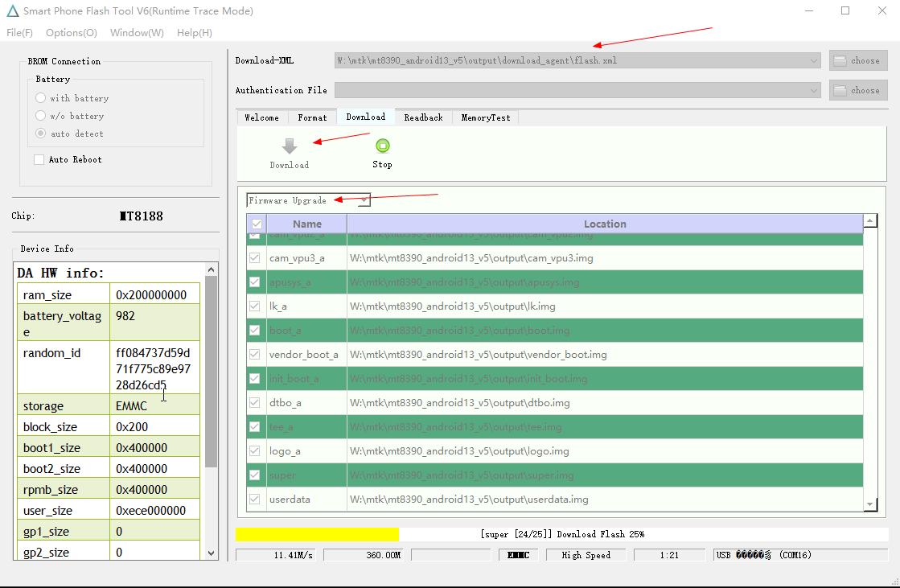Open the Download-XML path dropdown
900x588 pixels.
(x=813, y=60)
